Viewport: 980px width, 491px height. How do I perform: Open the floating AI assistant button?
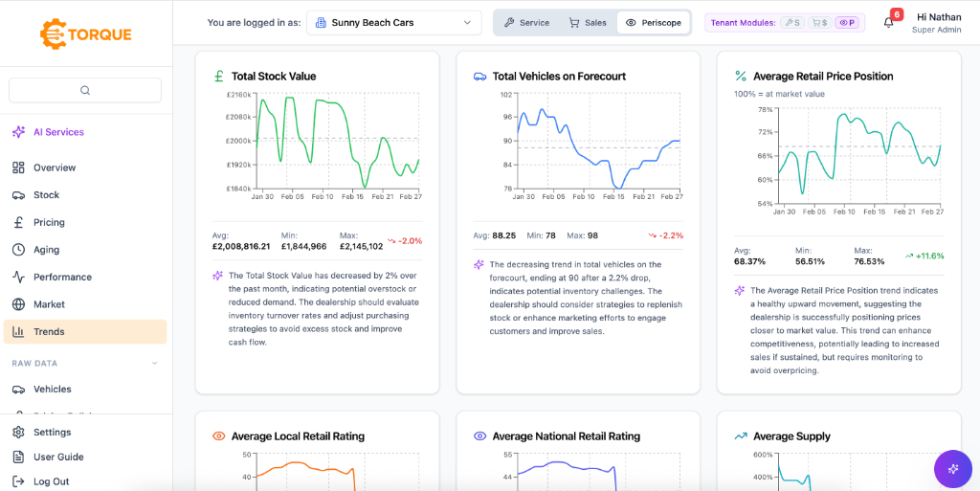click(x=952, y=469)
